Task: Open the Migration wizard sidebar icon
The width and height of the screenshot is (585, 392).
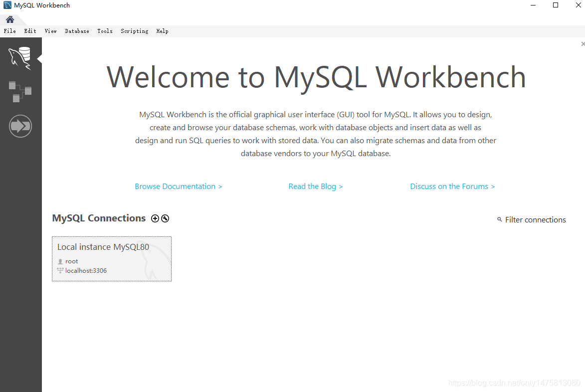Action: (20, 126)
